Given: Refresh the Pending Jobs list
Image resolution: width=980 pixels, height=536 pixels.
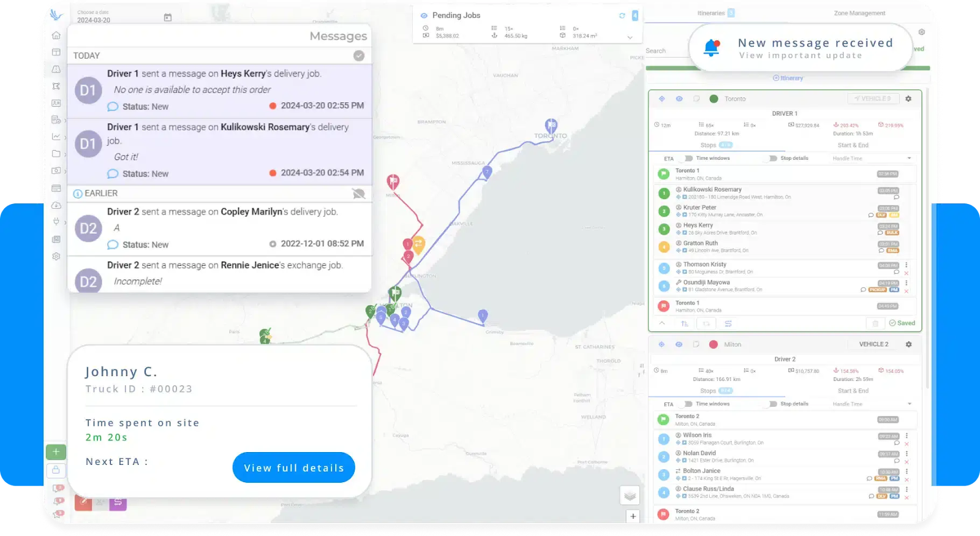Looking at the screenshot, I should click(x=622, y=16).
